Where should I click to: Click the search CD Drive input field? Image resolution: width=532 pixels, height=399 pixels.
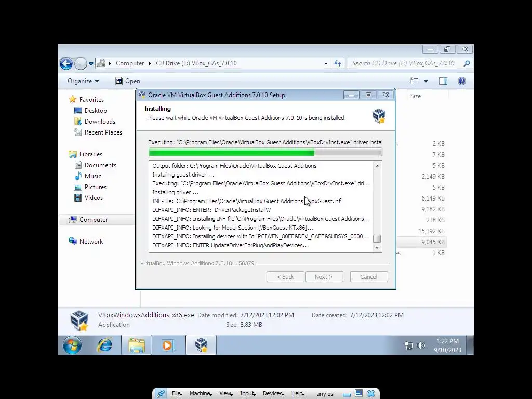404,63
